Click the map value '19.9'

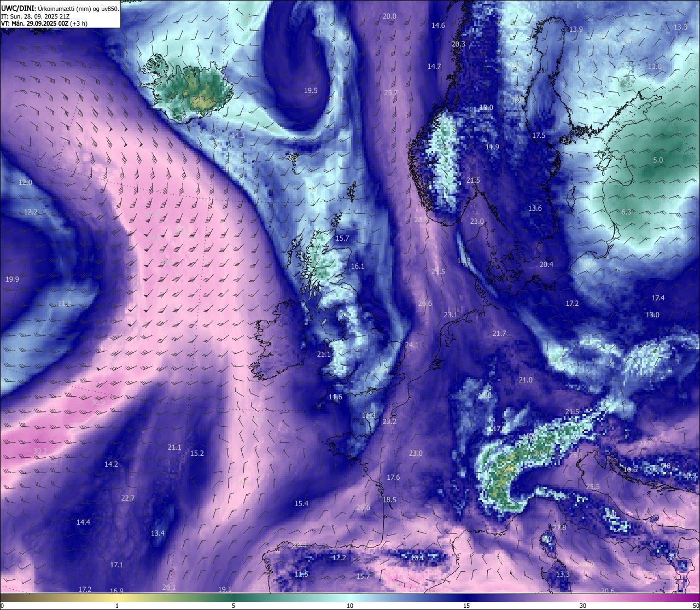(x=12, y=280)
